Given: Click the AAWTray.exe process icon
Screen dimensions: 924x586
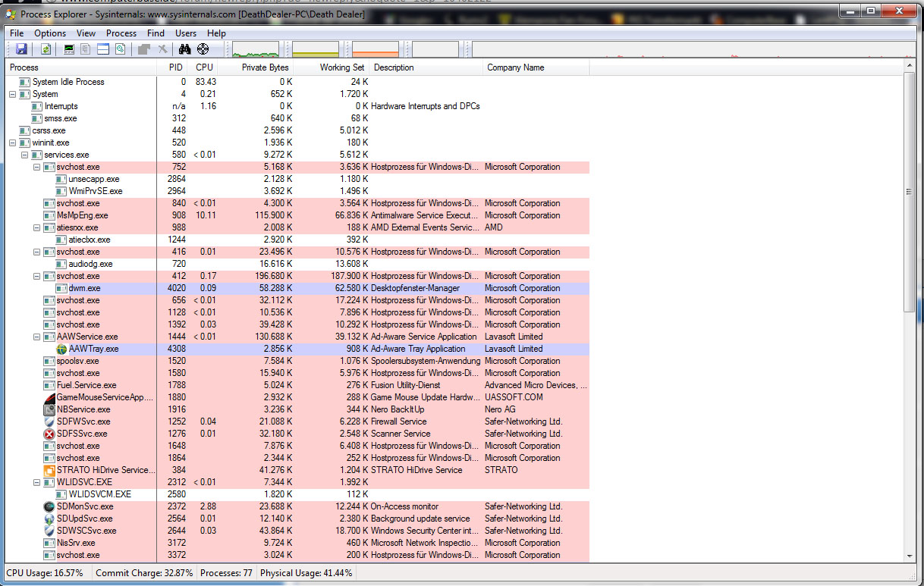Looking at the screenshot, I should click(61, 349).
